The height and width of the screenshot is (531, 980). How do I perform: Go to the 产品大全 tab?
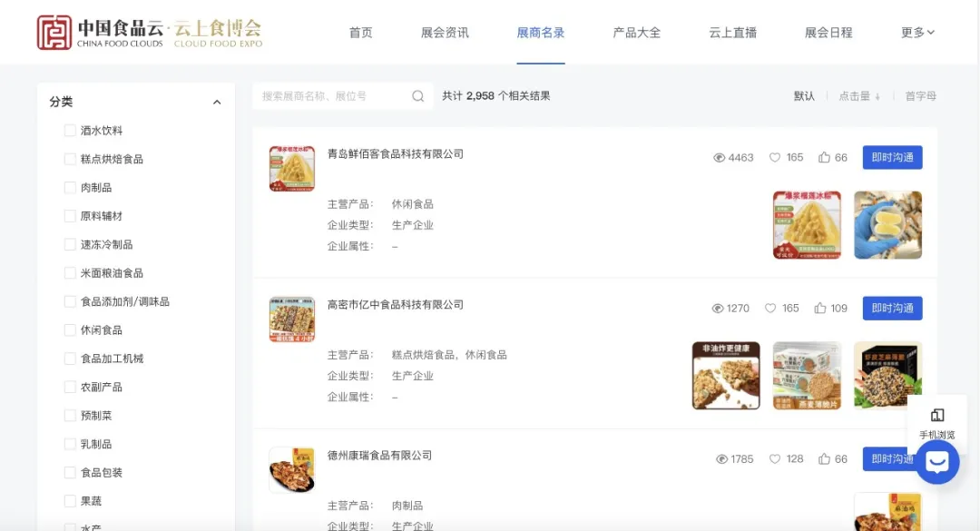tap(636, 33)
